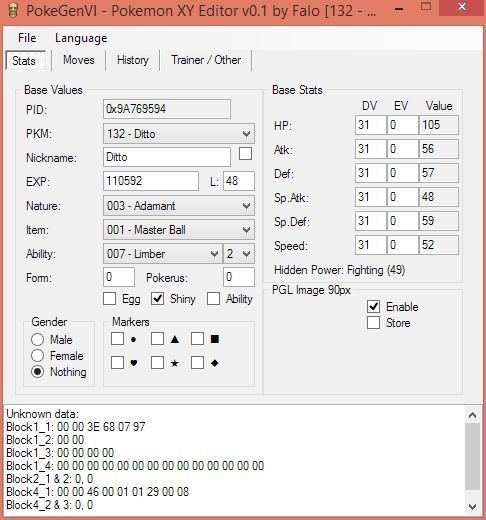The image size is (486, 520).
Task: Click the Atk DV field
Action: 371,149
